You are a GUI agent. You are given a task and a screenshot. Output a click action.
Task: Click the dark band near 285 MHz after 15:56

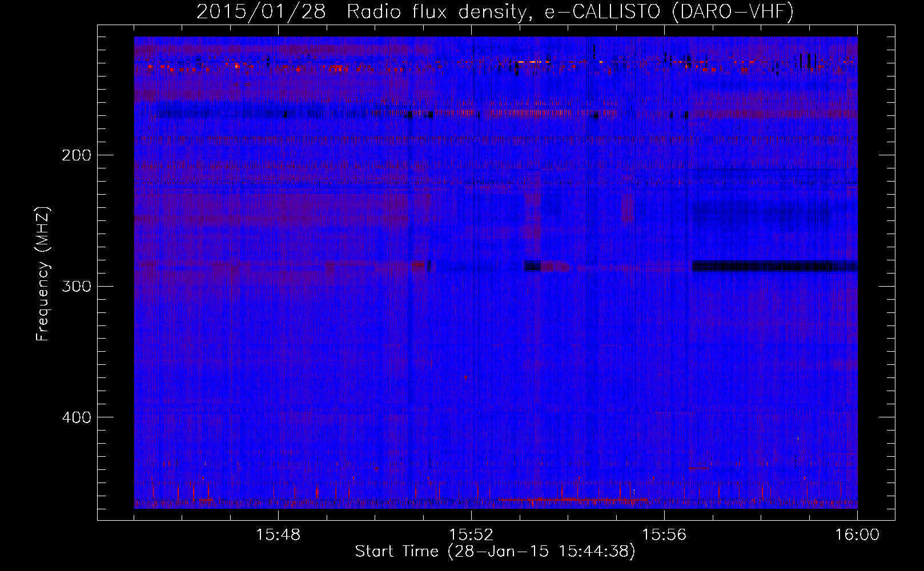click(774, 266)
